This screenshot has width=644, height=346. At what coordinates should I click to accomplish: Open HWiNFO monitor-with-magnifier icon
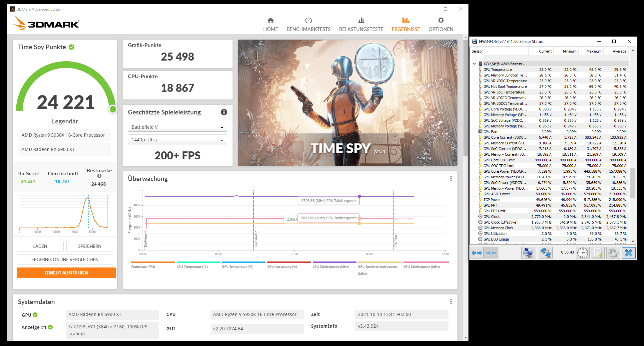528,253
